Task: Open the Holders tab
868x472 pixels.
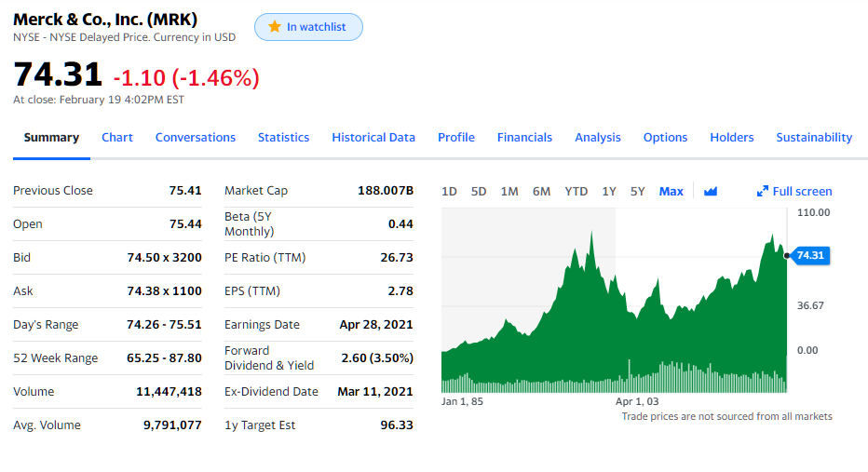Action: (732, 137)
